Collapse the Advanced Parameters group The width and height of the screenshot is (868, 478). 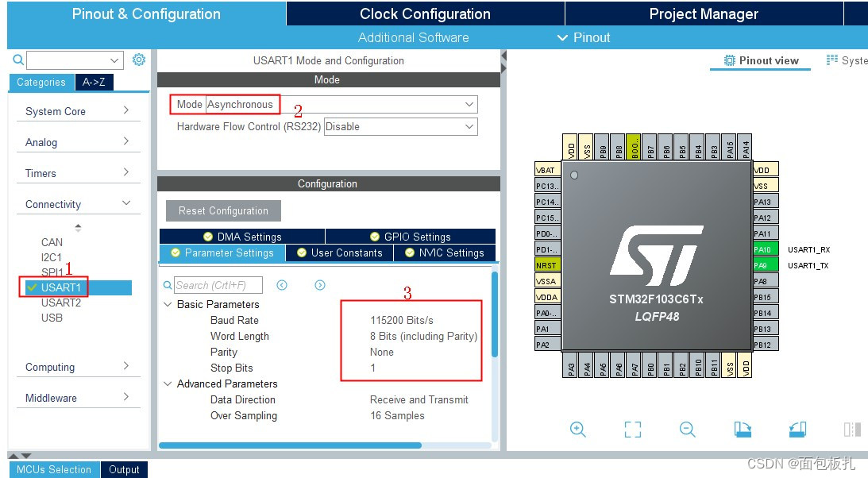pos(168,384)
